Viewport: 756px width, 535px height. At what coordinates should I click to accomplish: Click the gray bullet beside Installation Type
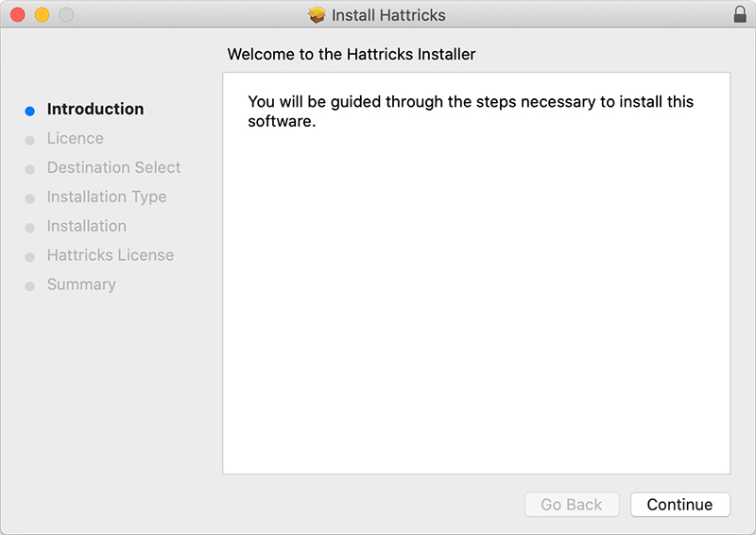tap(29, 198)
